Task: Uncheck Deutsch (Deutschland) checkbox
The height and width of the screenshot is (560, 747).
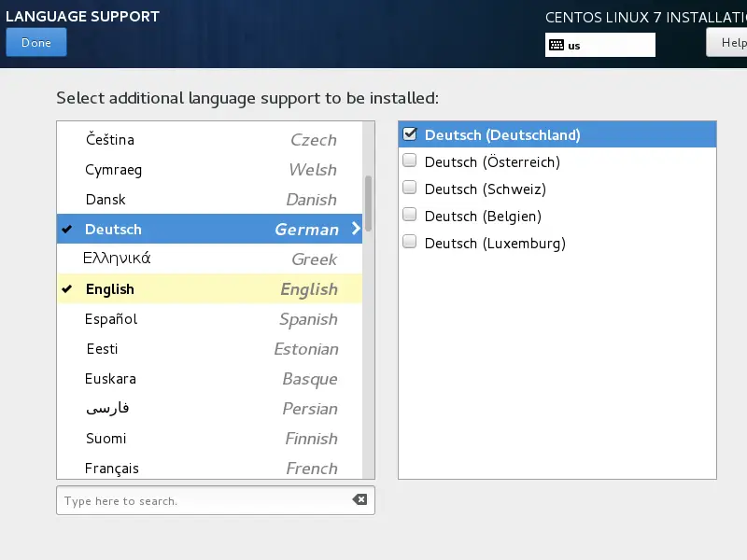Action: coord(410,134)
